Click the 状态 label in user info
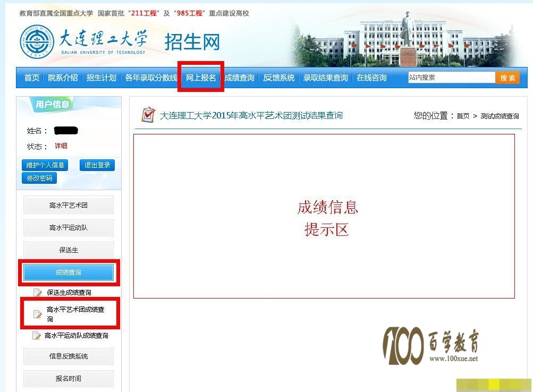Screen dimensions: 533x392 (x=37, y=147)
